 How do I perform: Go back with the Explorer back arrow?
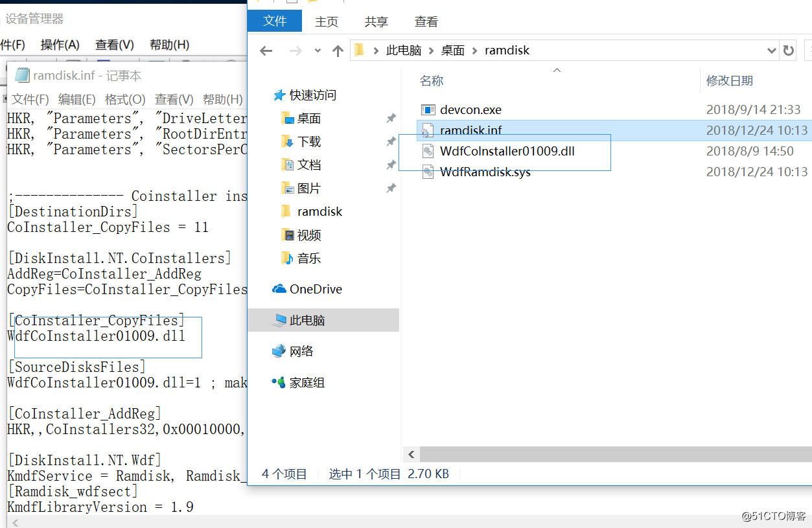(x=266, y=51)
